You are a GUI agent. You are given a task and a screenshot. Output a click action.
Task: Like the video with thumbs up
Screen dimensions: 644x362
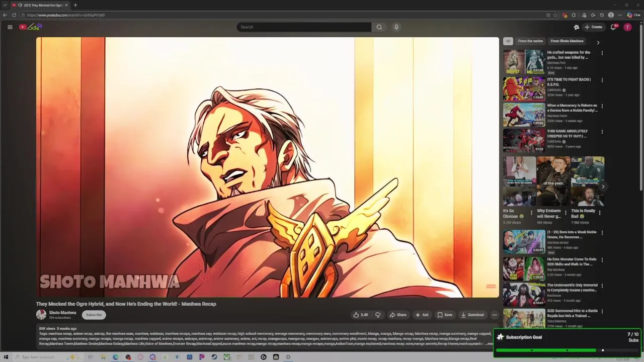pyautogui.click(x=361, y=315)
